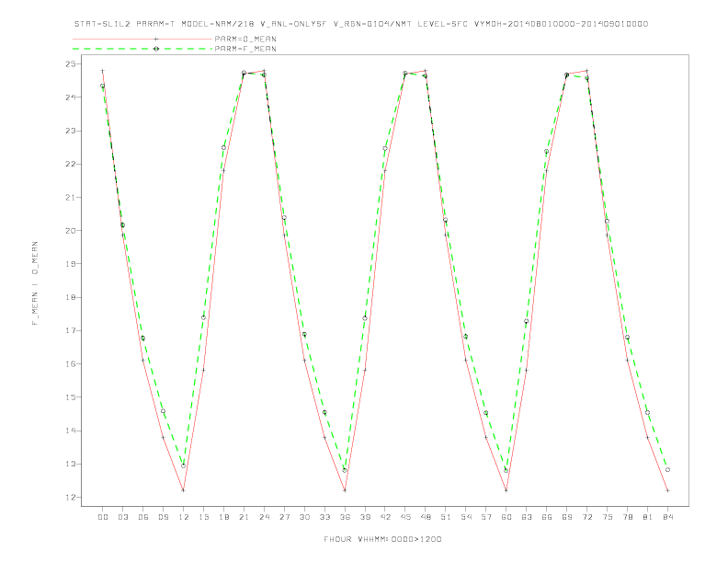The height and width of the screenshot is (563, 728).
Task: Click x-axis forecast hour label 12
Action: tap(184, 517)
